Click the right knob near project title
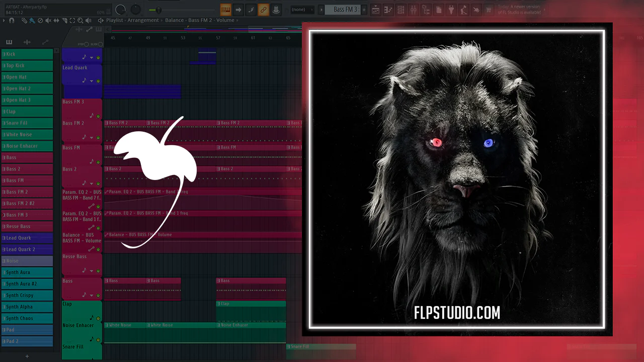 (x=136, y=10)
